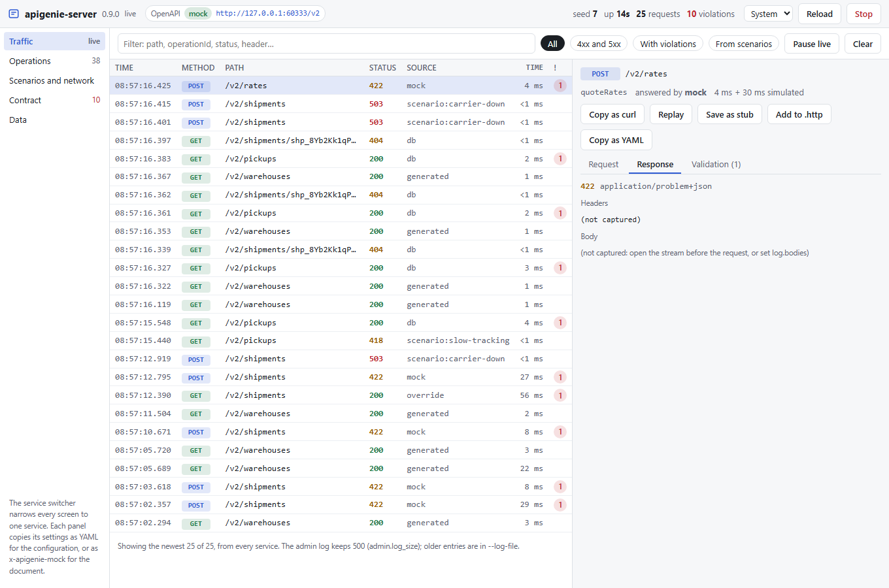Click POST method tag in row 08:57:12.919
This screenshot has height=588, width=889.
[196, 359]
